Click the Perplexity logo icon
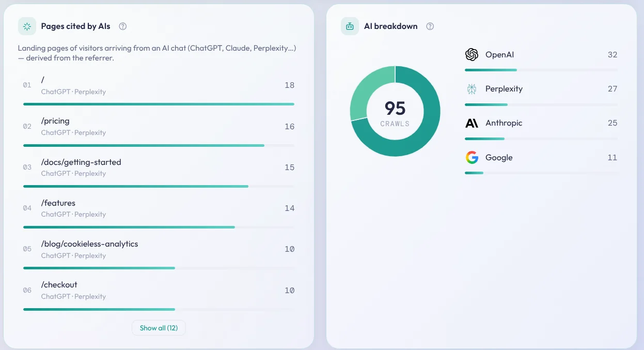This screenshot has width=644, height=350. (x=472, y=89)
